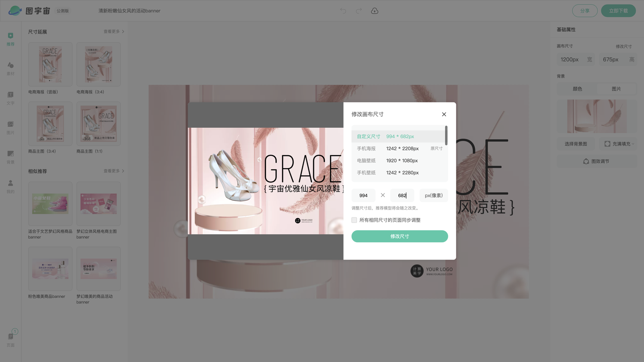This screenshot has height=362, width=644.
Task: Open the 梦幻立体风格电商主图 banner template
Action: (99, 204)
